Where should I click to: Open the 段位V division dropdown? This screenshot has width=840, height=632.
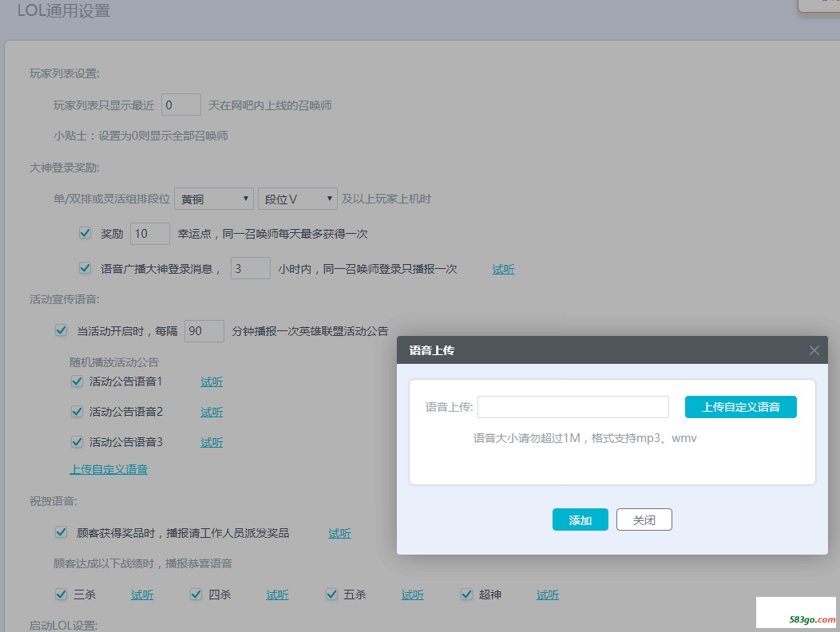pyautogui.click(x=297, y=199)
